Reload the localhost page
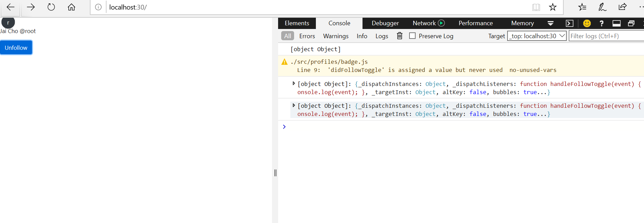Viewport: 644px width, 223px height. tap(51, 7)
